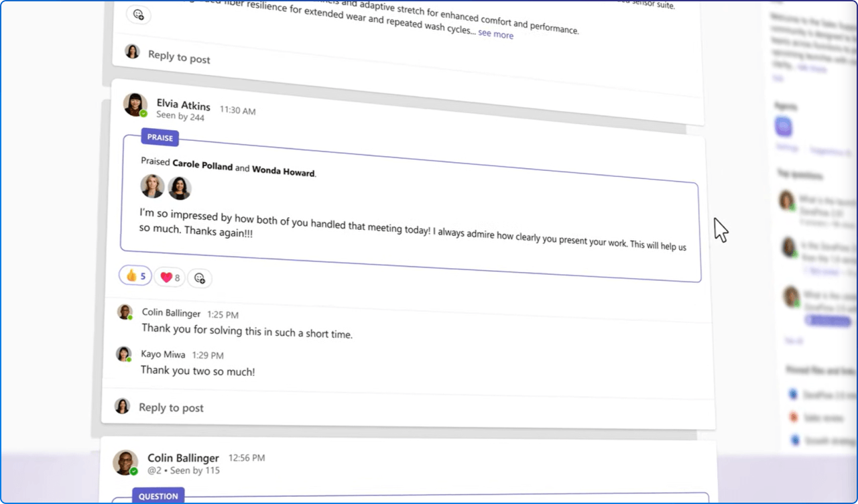858x504 pixels.
Task: Open the '@2 • Seen by 115' details
Action: coord(184,470)
